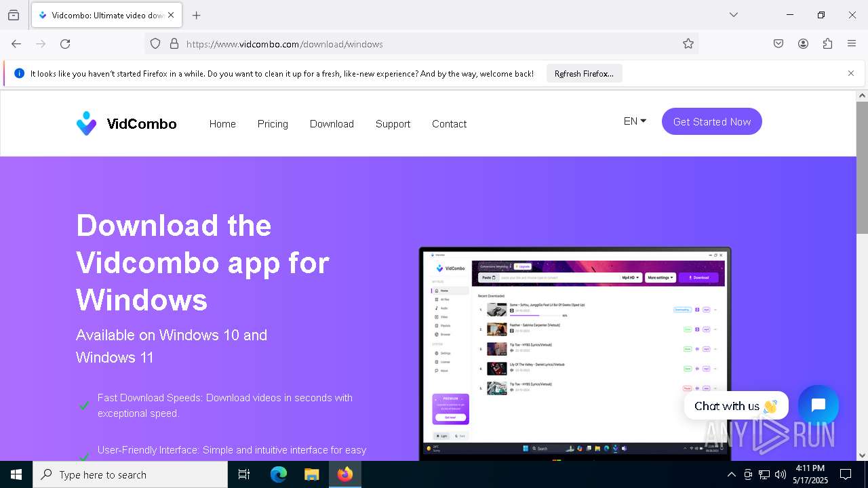The width and height of the screenshot is (868, 488).
Task: Click the Refresh Firefox button
Action: [x=584, y=73]
